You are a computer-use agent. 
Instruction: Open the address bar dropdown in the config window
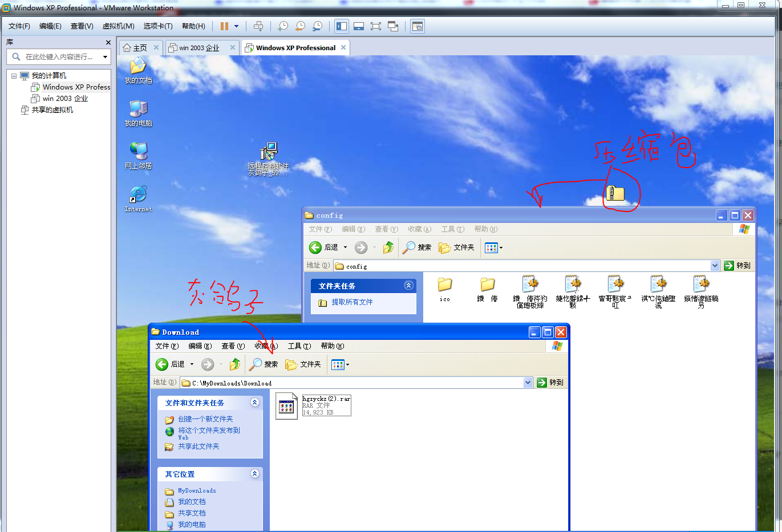715,266
